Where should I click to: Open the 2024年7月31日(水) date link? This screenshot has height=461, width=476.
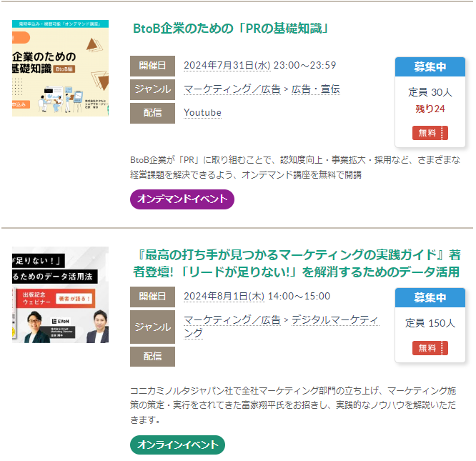tap(227, 66)
